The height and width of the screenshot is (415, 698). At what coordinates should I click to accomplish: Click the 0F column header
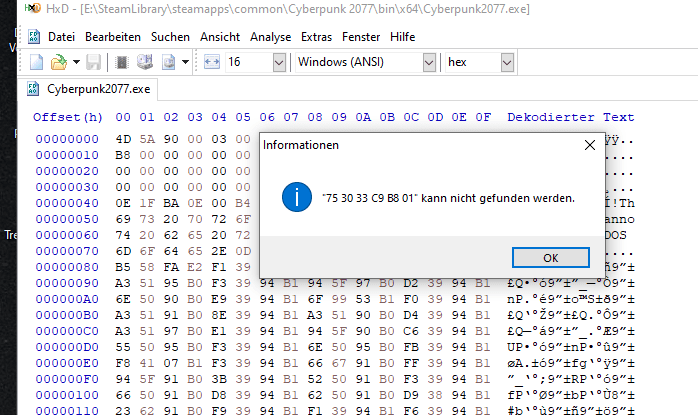(483, 118)
